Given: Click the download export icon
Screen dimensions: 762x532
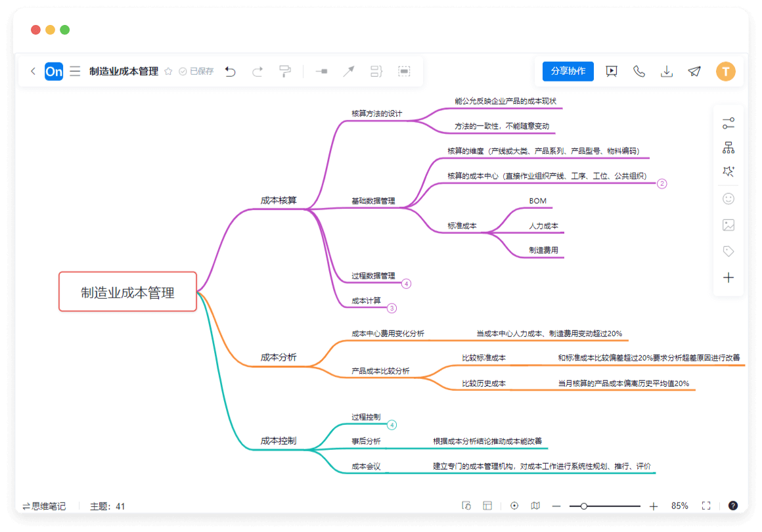Looking at the screenshot, I should pyautogui.click(x=667, y=71).
